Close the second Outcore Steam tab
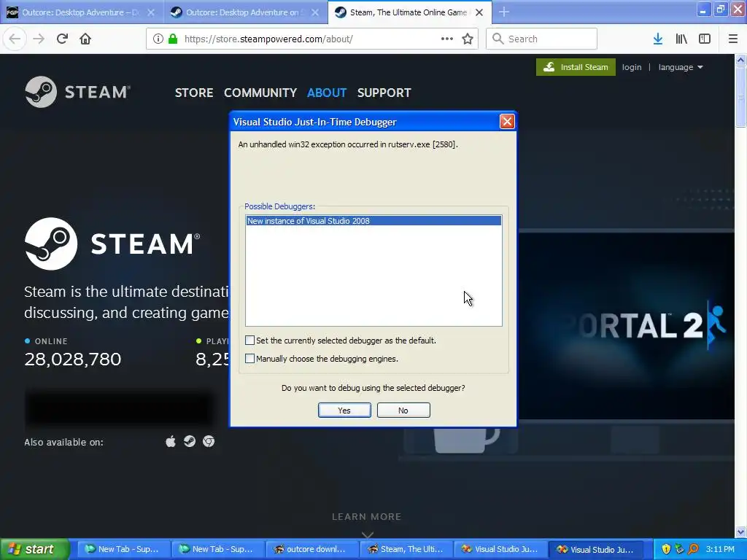The width and height of the screenshot is (747, 560). click(x=315, y=12)
